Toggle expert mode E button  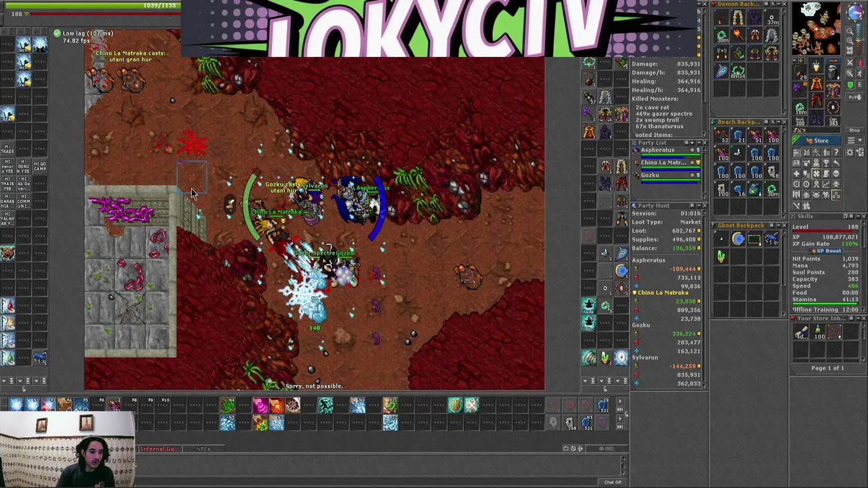860,85
